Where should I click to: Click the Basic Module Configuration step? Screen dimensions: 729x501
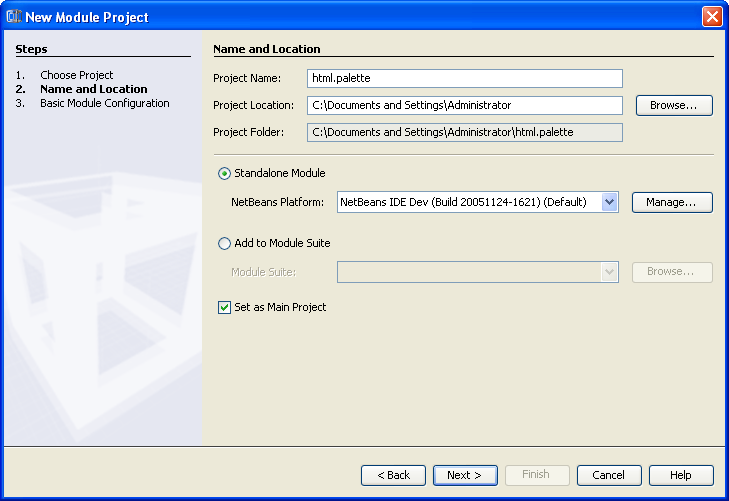point(105,103)
